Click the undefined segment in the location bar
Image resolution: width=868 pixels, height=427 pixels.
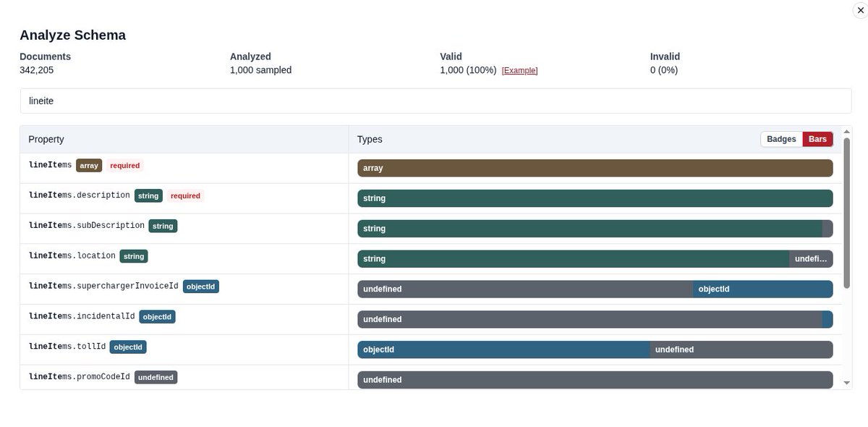(x=811, y=258)
